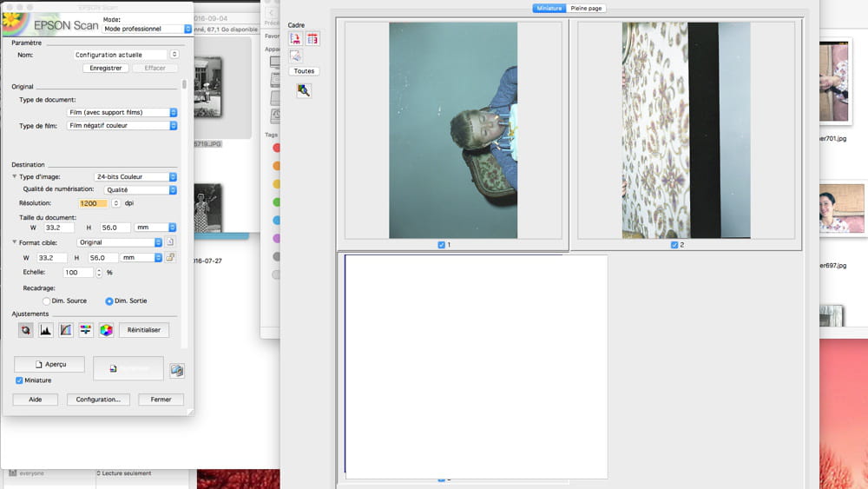Open the Type d'image 24-bits Couleur dropdown

(135, 177)
